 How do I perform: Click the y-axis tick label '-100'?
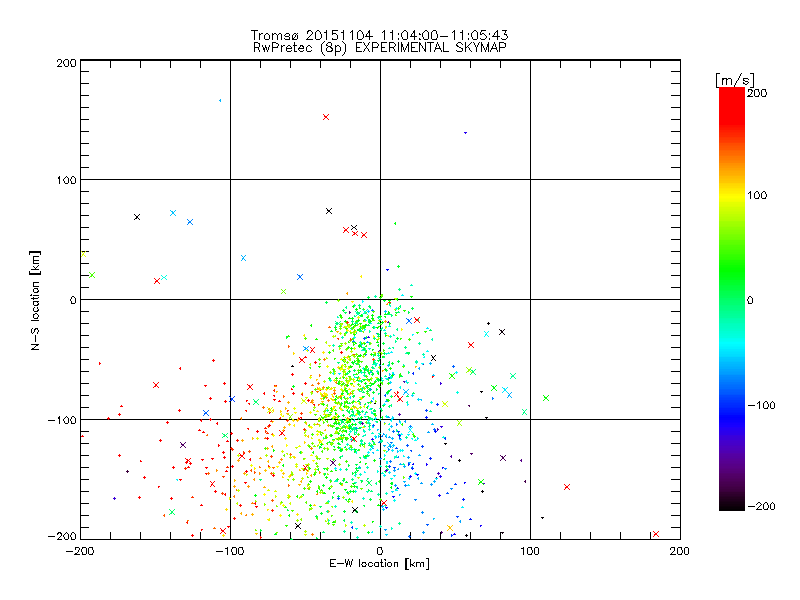62,420
